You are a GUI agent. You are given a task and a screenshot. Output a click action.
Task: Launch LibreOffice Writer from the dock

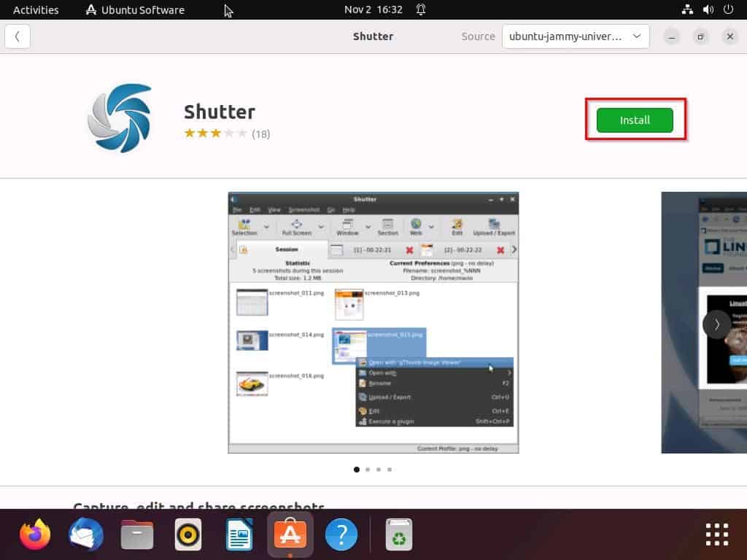coord(239,534)
